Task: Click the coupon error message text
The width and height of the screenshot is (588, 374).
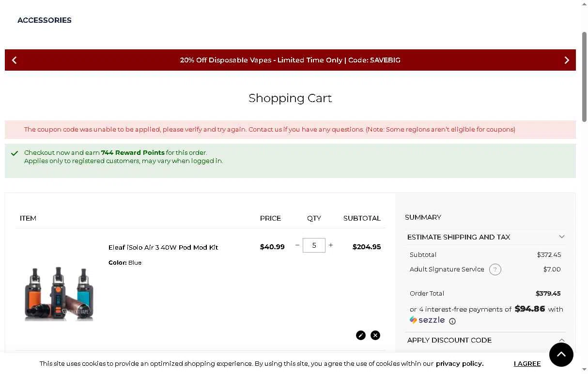Action: (x=270, y=129)
